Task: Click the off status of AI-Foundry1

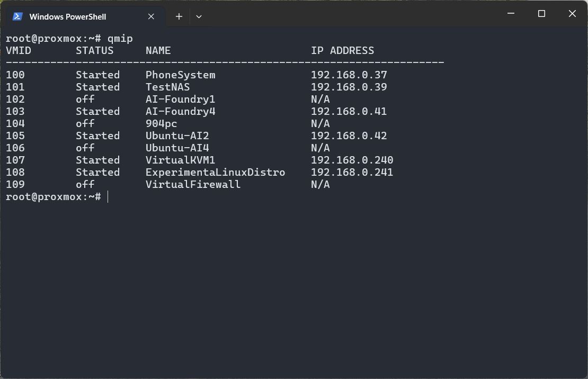Action: pyautogui.click(x=85, y=100)
